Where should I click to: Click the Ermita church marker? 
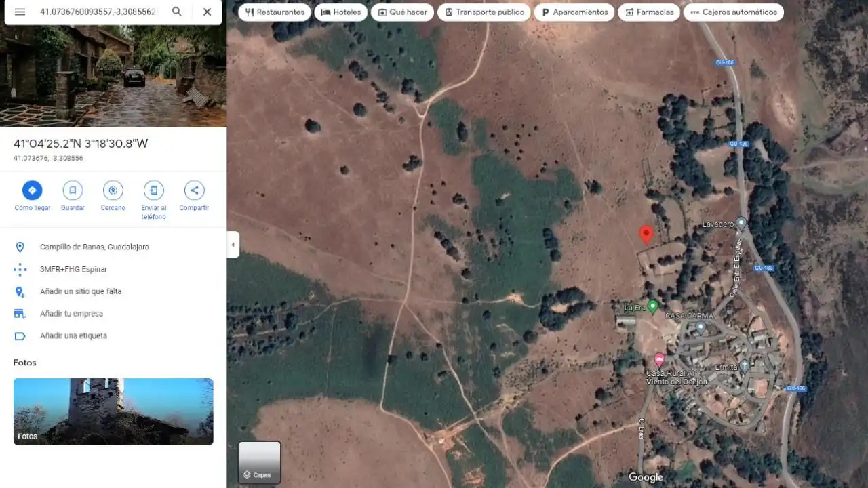pyautogui.click(x=744, y=366)
